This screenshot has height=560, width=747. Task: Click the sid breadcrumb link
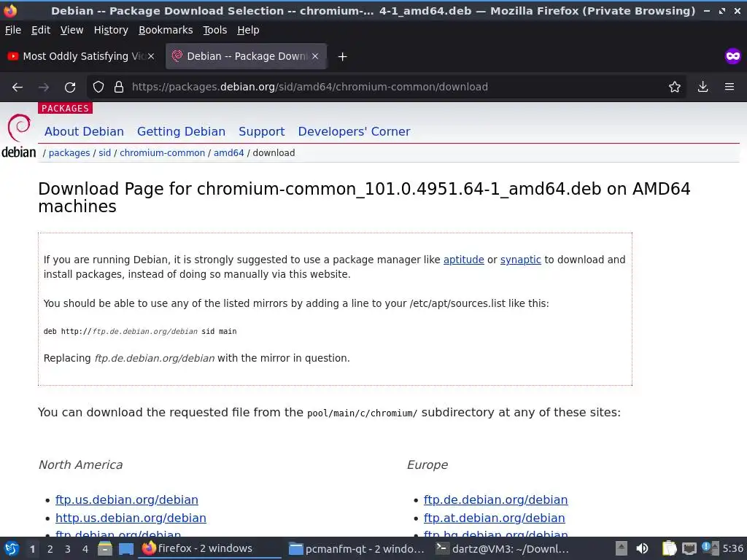(x=105, y=153)
